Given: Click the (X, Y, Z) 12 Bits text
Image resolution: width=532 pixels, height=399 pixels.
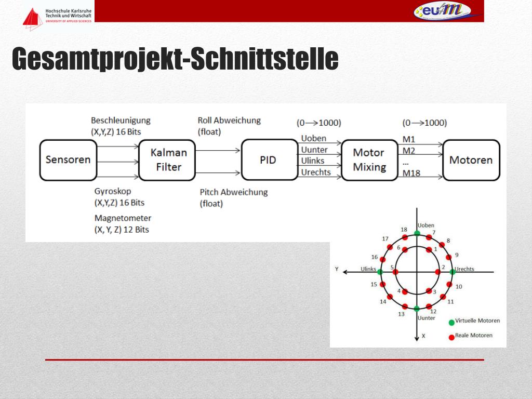Looking at the screenshot, I should (x=122, y=230).
